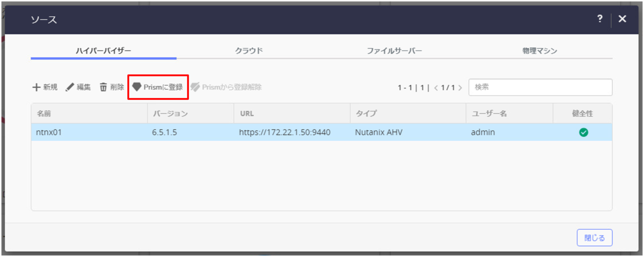
Task: Sort by URL column header
Action: 292,114
